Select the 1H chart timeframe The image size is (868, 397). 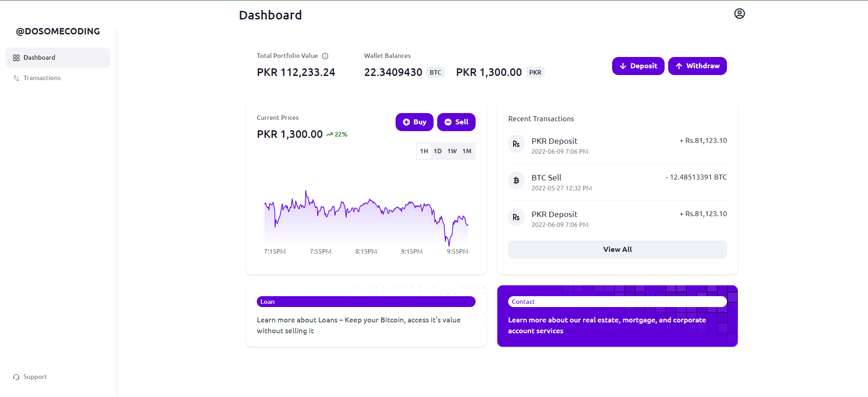(424, 151)
